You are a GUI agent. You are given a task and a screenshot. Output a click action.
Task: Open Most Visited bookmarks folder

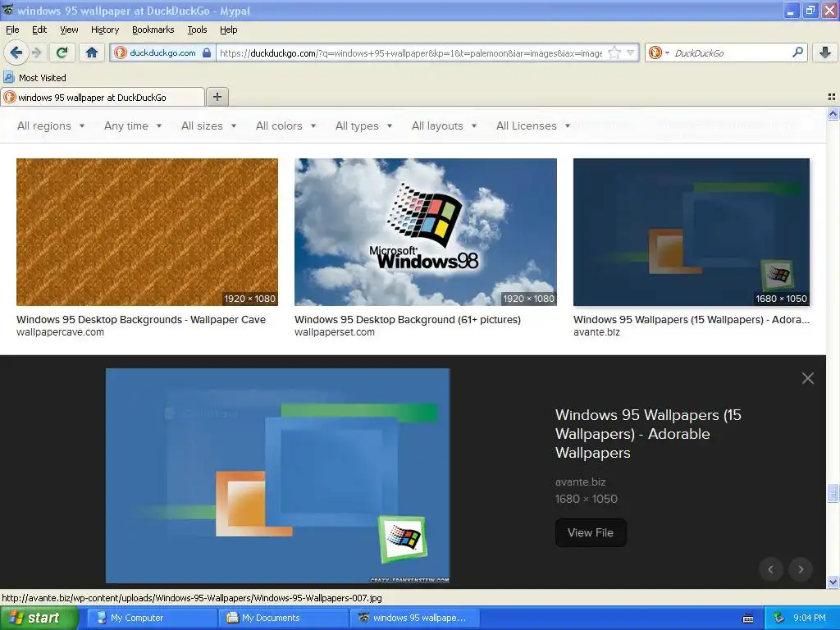coord(34,78)
